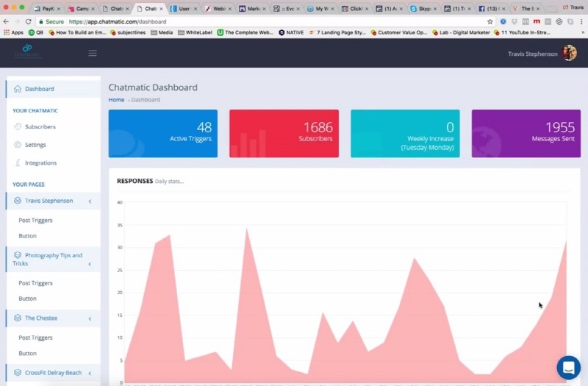Click the Dashboard home icon

pos(17,88)
